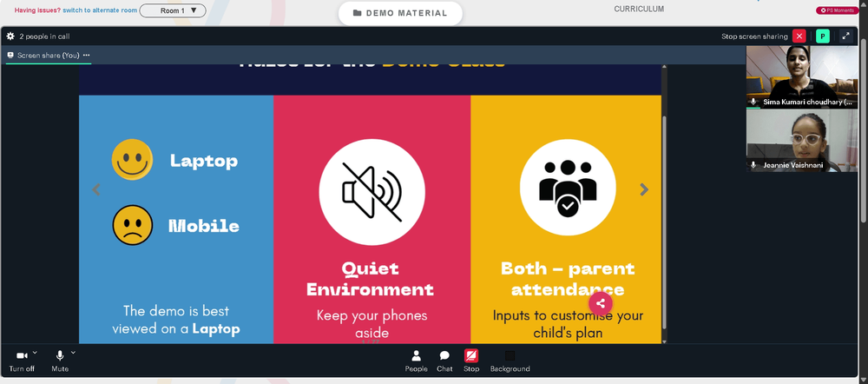868x384 pixels.
Task: Click the PS Moments badge
Action: [x=837, y=10]
